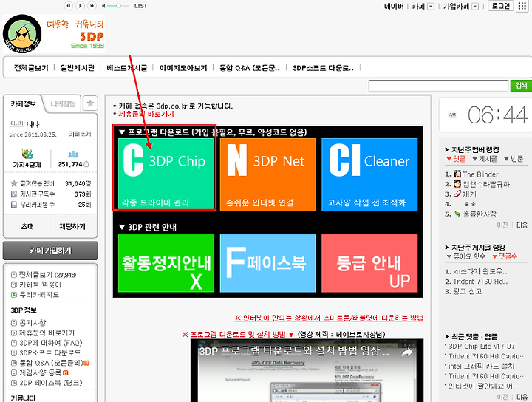The image size is (532, 402).
Task: Click the 3DP Chip download tile
Action: (x=166, y=174)
